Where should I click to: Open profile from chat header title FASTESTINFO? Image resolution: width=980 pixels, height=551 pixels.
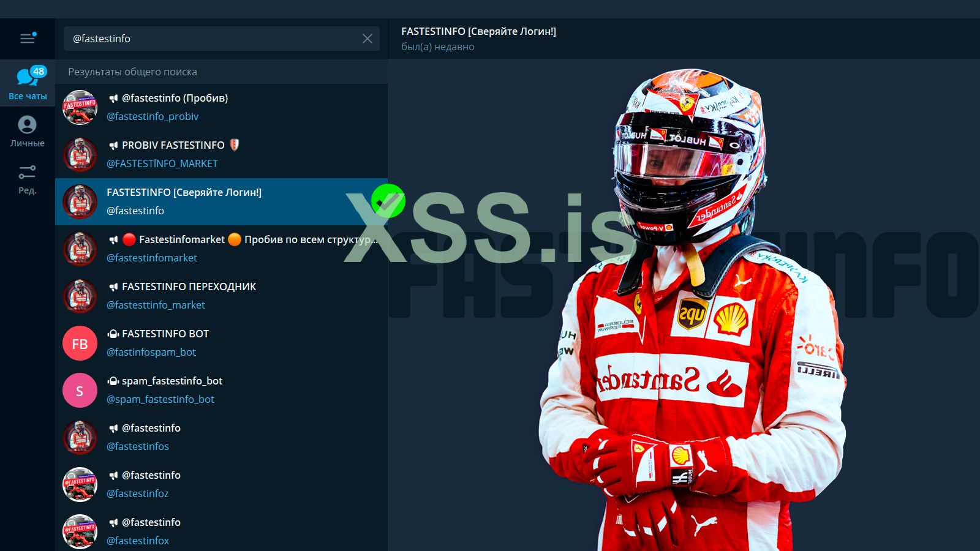click(x=478, y=31)
